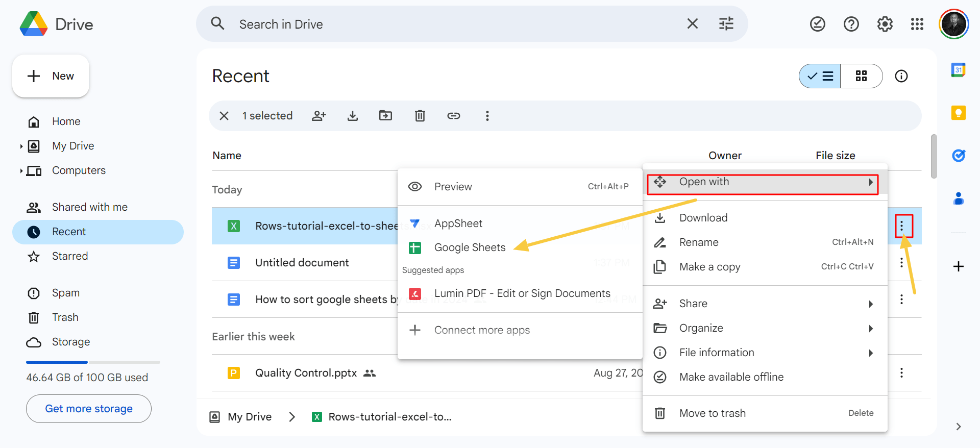Expand the Share submenu
The height and width of the screenshot is (448, 980).
765,304
